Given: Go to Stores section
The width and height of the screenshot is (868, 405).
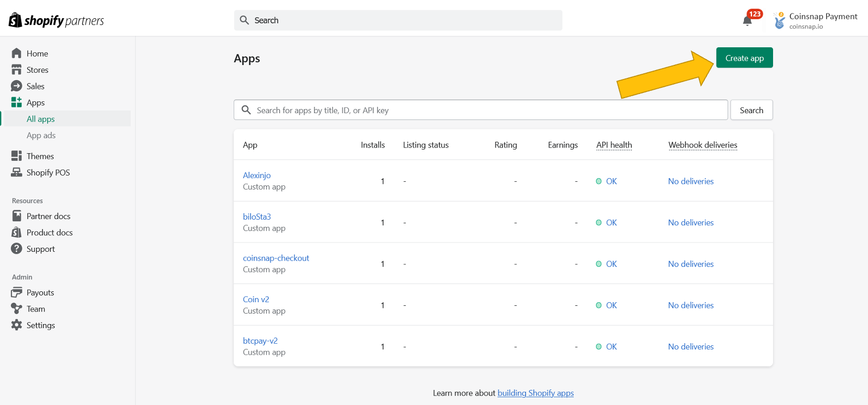Looking at the screenshot, I should tap(37, 70).
